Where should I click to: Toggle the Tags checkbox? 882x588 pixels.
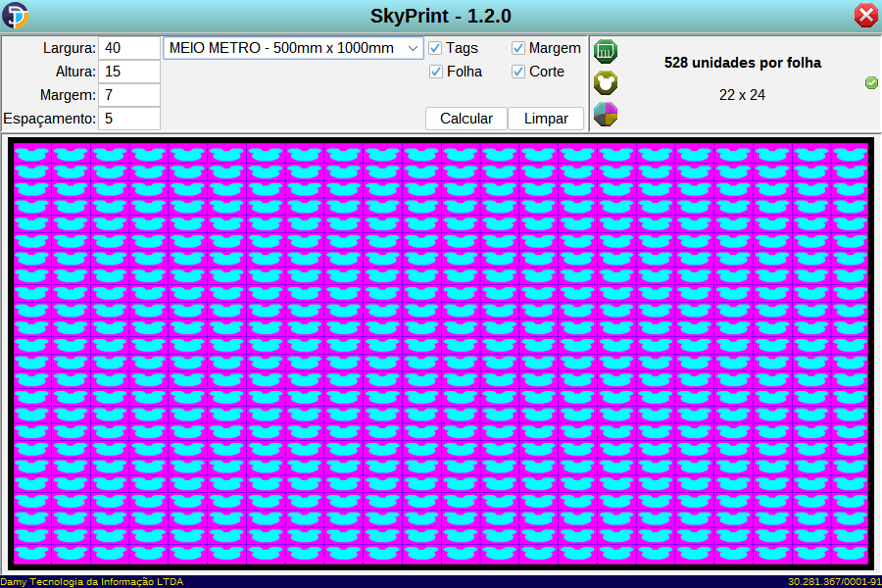tap(435, 48)
